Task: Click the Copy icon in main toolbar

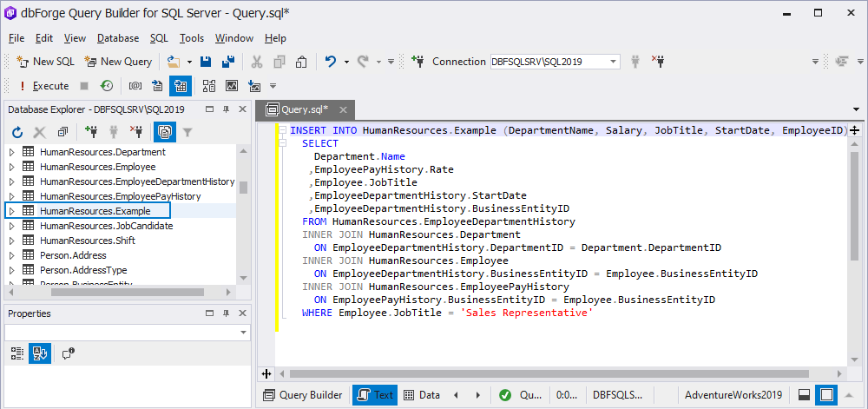Action: coord(279,62)
